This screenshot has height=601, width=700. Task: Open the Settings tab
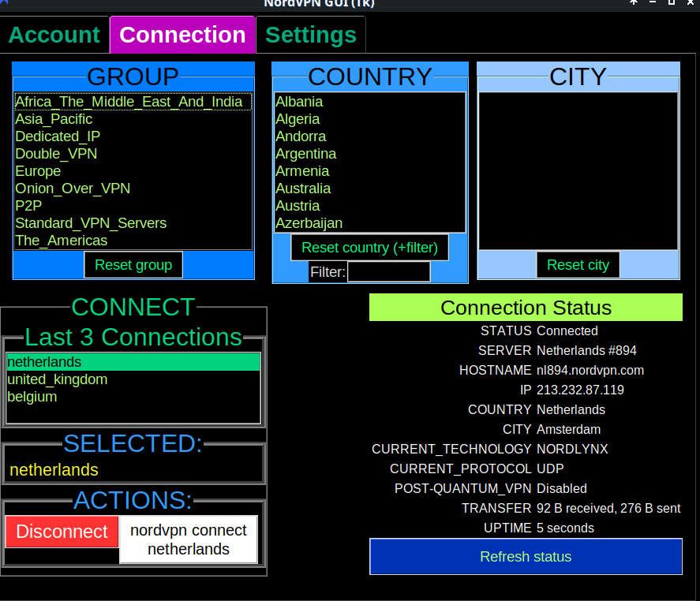pos(311,35)
